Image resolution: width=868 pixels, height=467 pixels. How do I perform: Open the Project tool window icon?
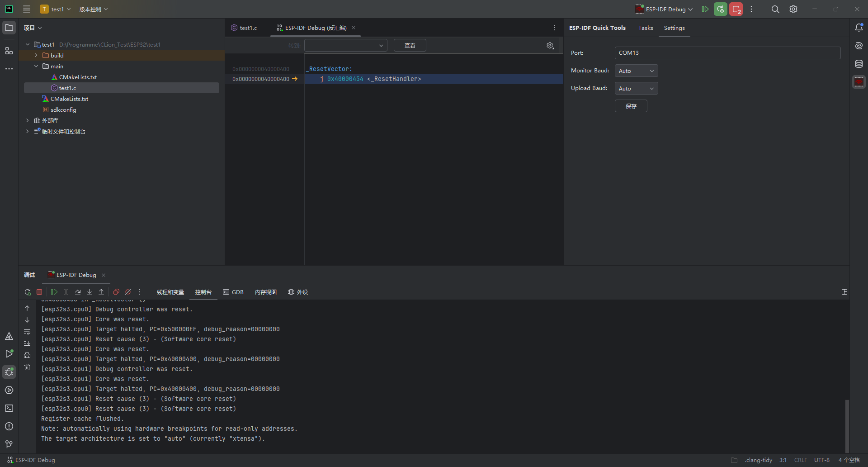pyautogui.click(x=9, y=28)
